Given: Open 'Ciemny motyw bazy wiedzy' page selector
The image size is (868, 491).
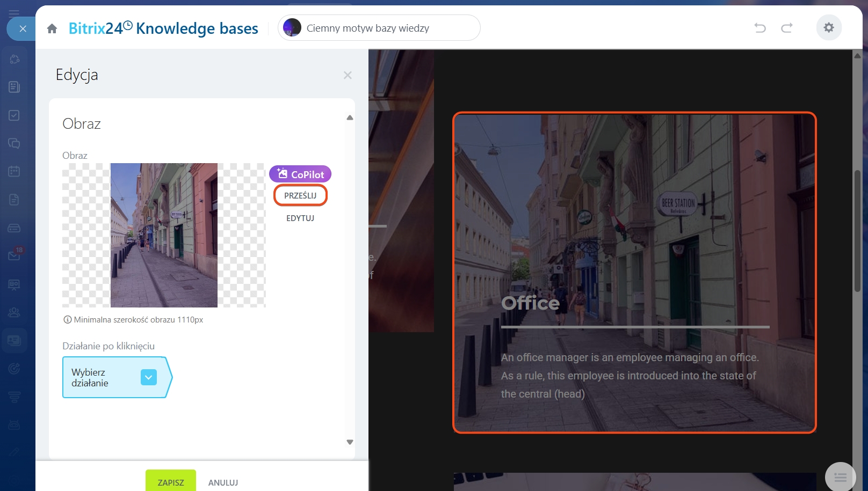Looking at the screenshot, I should [x=379, y=28].
